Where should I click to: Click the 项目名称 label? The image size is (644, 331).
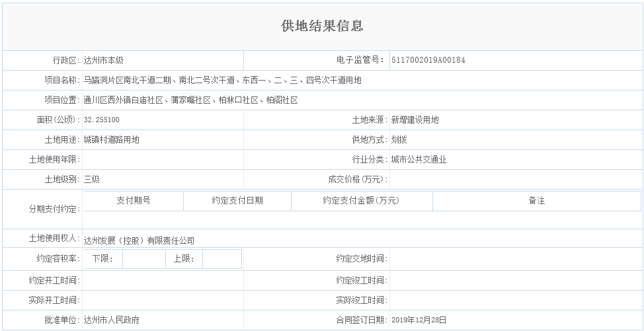point(62,80)
